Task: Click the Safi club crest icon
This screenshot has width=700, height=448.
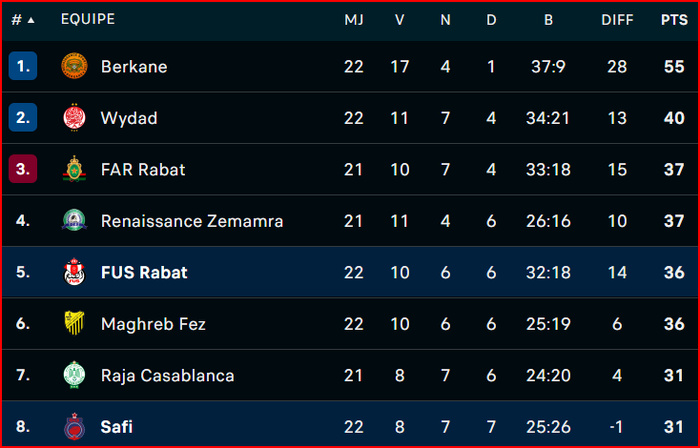Action: pos(74,427)
